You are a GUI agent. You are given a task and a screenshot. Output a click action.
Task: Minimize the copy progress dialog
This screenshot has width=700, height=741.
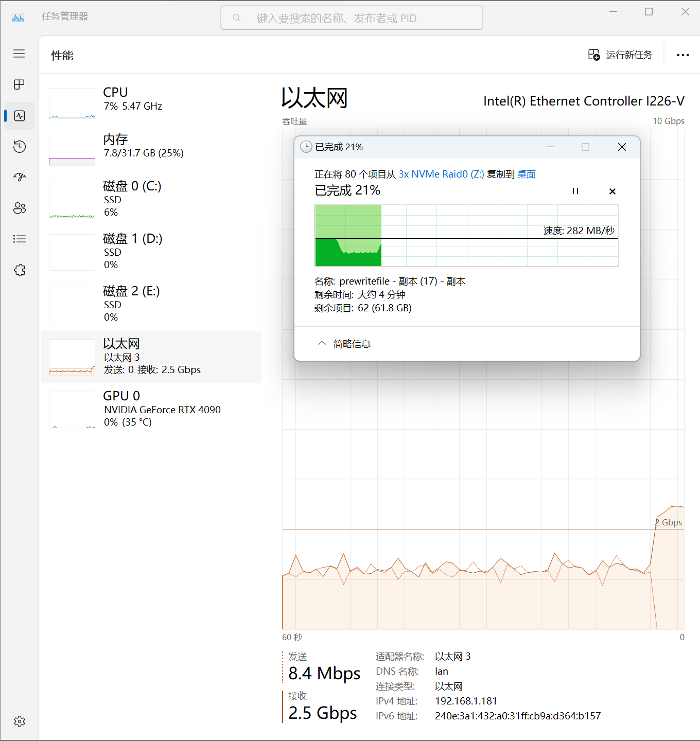click(x=550, y=147)
